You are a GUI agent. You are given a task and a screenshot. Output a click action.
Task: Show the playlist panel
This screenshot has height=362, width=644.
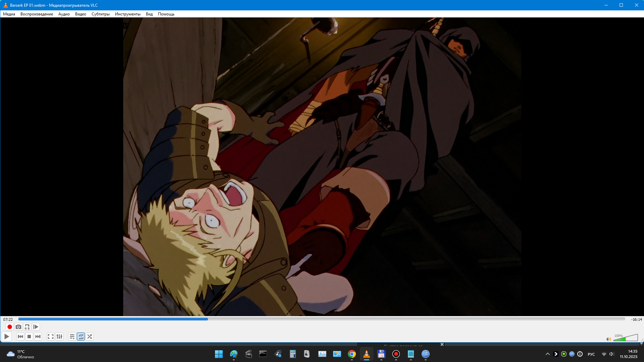click(x=72, y=337)
